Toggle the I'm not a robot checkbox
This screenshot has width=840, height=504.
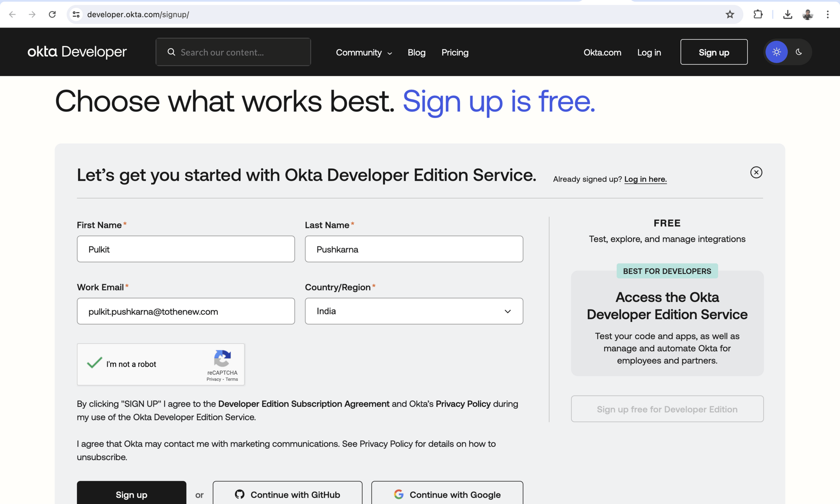coord(94,363)
